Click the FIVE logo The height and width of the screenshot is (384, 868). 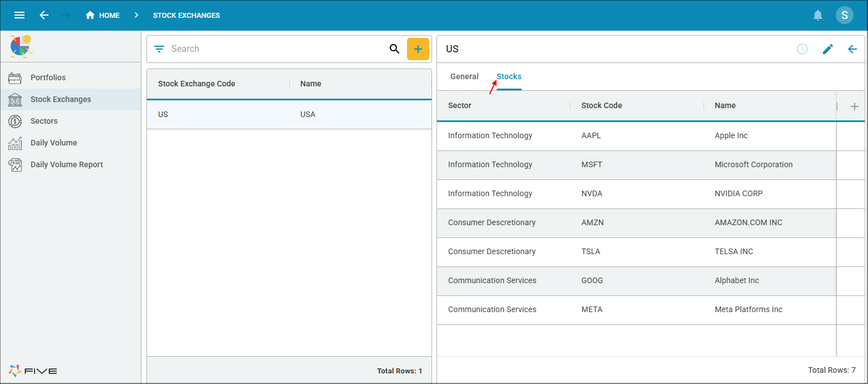click(33, 371)
